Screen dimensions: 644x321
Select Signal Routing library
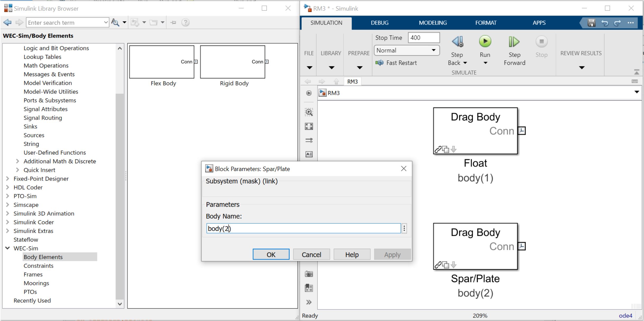(43, 118)
